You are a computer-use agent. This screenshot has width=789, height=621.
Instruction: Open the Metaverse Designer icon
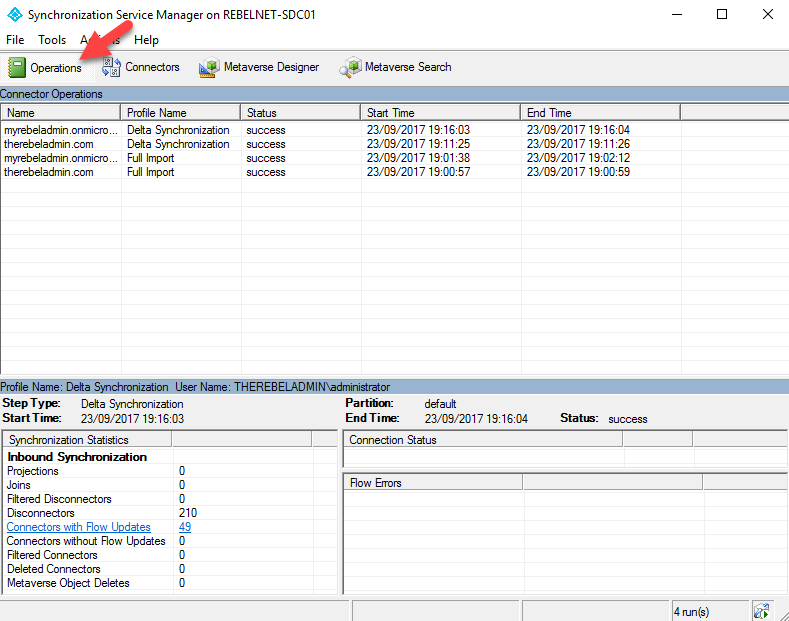pos(209,67)
